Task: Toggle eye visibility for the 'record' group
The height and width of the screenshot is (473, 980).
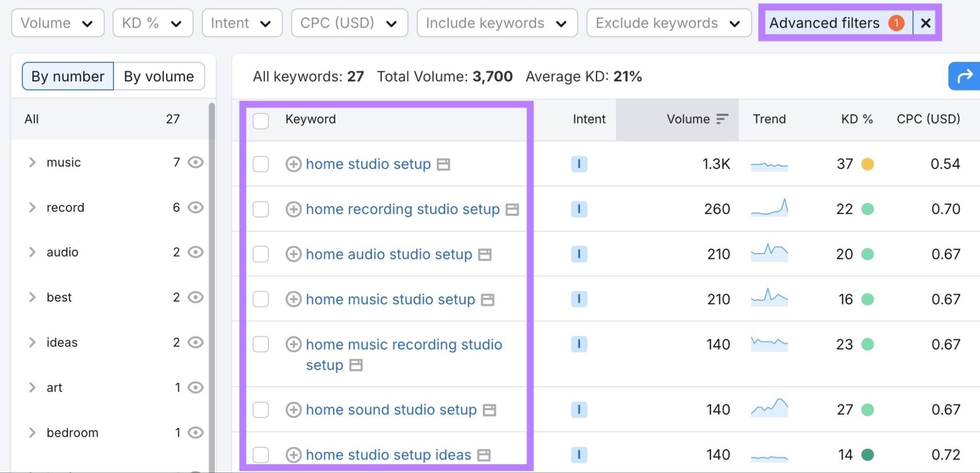Action: [195, 208]
